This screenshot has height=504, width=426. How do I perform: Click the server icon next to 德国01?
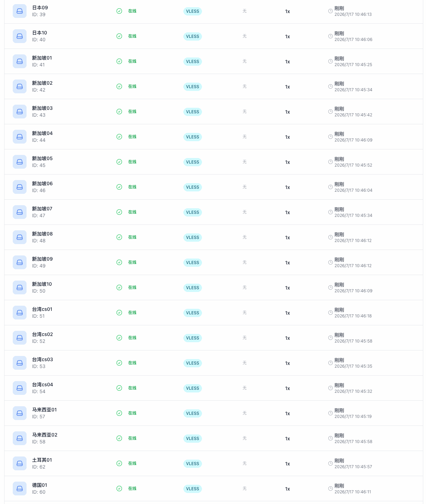20,489
